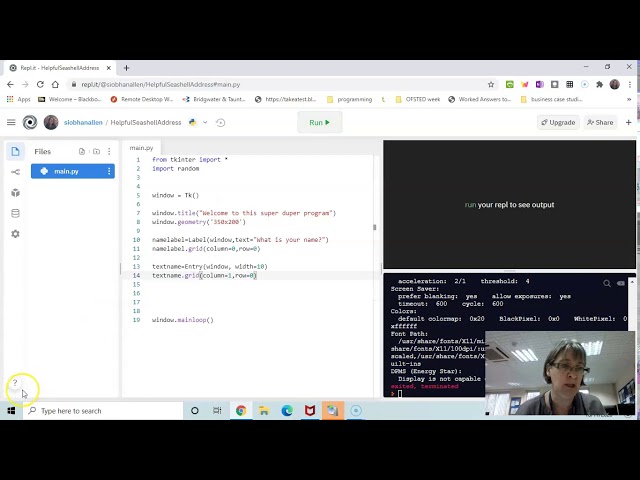Open the repl history clock icon
Image resolution: width=640 pixels, height=480 pixels.
click(x=220, y=122)
